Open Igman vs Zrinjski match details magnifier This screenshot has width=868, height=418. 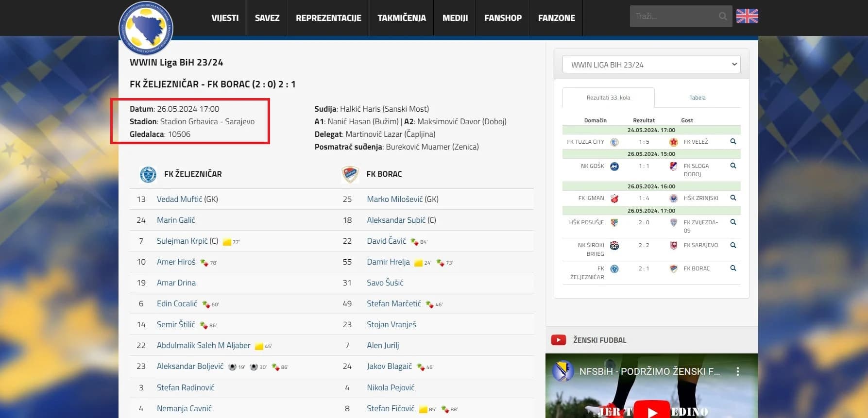click(x=733, y=198)
